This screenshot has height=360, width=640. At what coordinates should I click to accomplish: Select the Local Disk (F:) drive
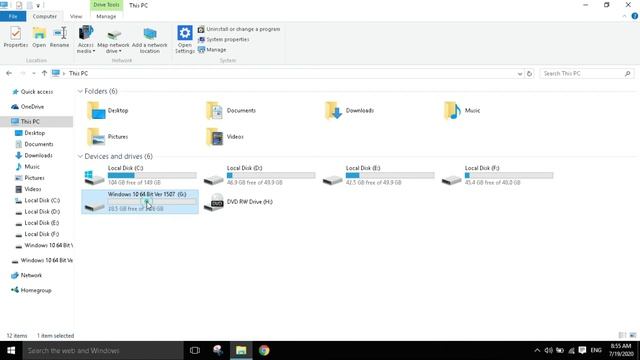pos(497,175)
